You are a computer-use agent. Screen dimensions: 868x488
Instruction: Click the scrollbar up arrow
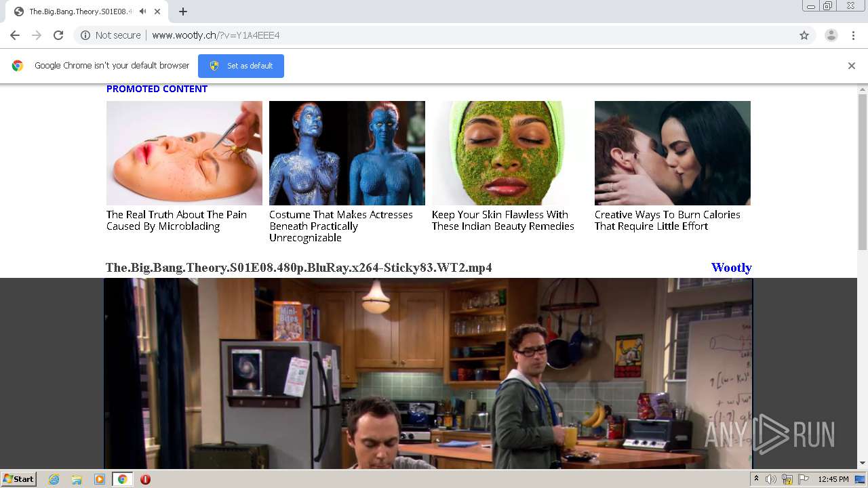863,89
